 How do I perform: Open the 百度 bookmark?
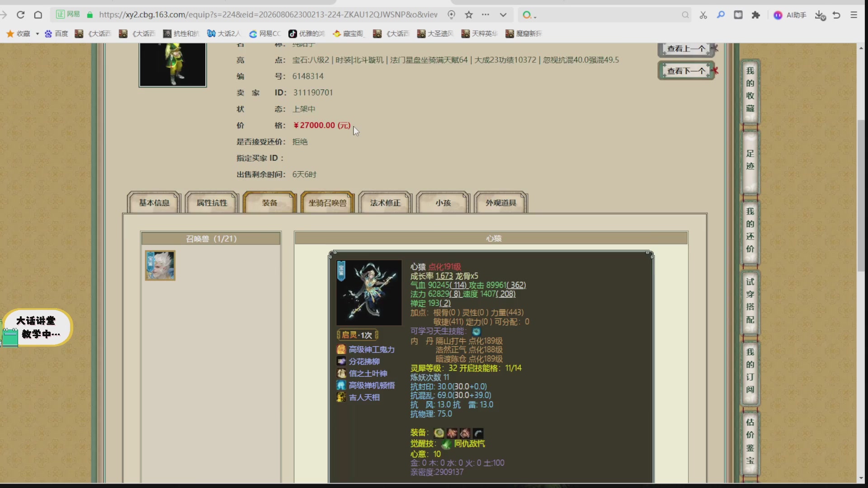(x=57, y=33)
